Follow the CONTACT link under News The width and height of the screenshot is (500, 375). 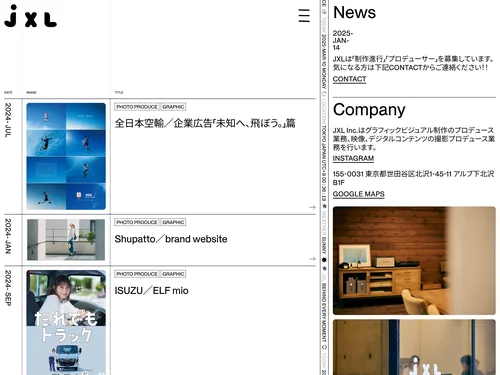point(349,79)
